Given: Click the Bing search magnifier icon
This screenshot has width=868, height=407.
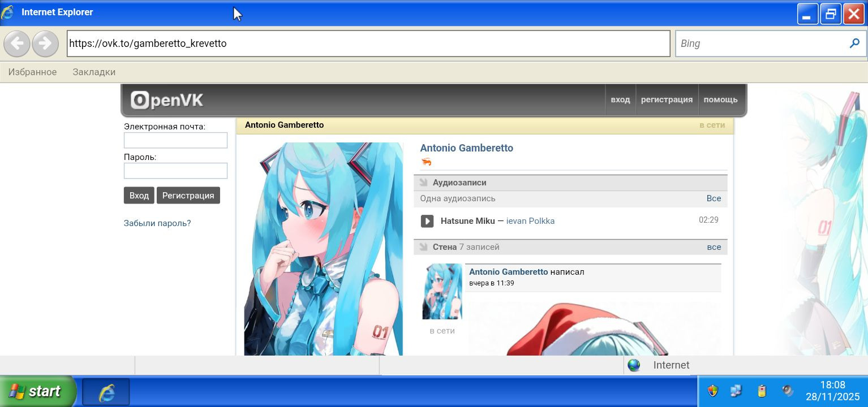Looking at the screenshot, I should click(854, 44).
